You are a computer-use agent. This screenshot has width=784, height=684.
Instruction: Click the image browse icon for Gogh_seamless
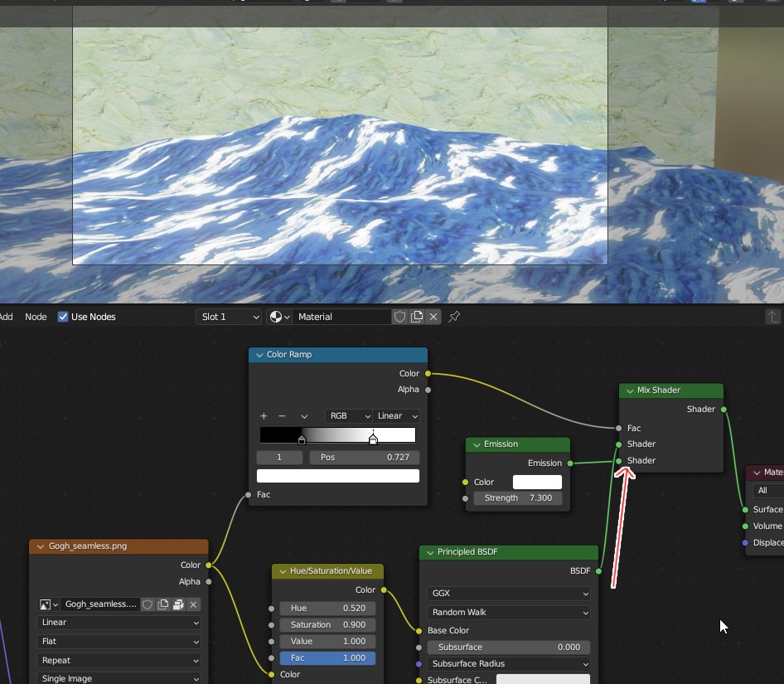click(48, 604)
